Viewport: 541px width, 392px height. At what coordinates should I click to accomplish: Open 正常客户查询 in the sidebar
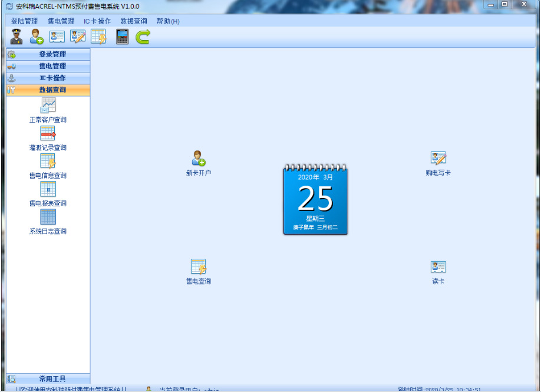48,110
